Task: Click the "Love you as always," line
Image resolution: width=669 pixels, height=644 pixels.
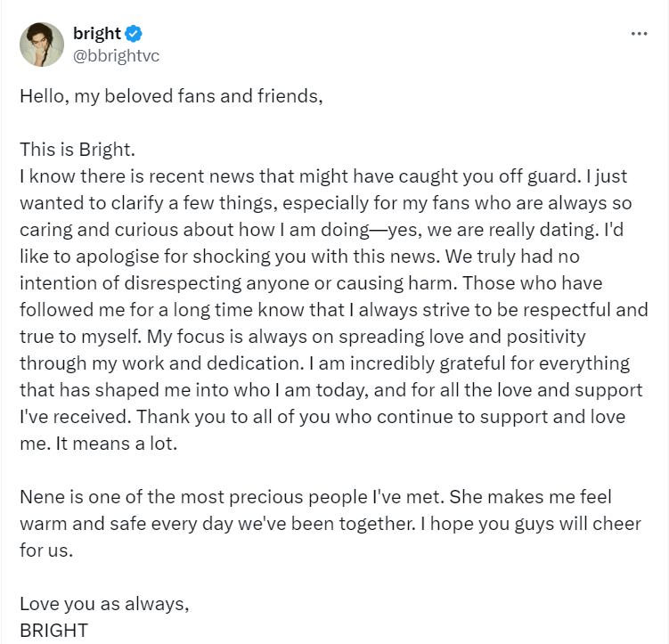Action: click(x=104, y=603)
